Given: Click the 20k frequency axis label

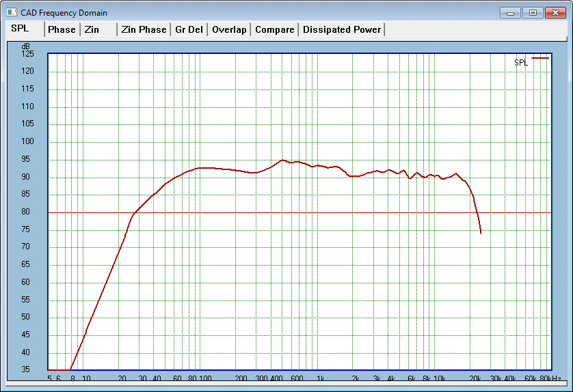Looking at the screenshot, I should point(475,378).
